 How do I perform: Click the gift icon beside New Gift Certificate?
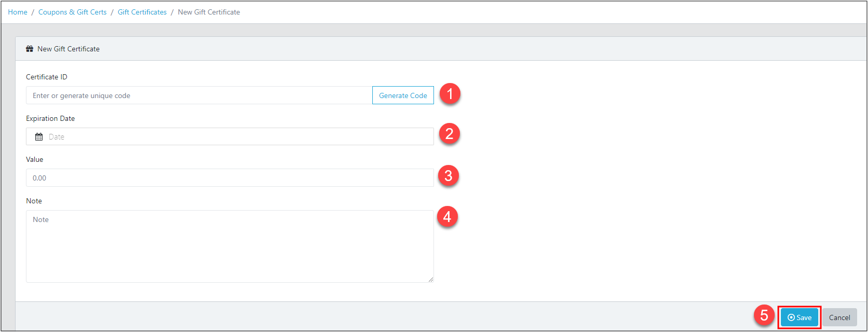click(30, 49)
